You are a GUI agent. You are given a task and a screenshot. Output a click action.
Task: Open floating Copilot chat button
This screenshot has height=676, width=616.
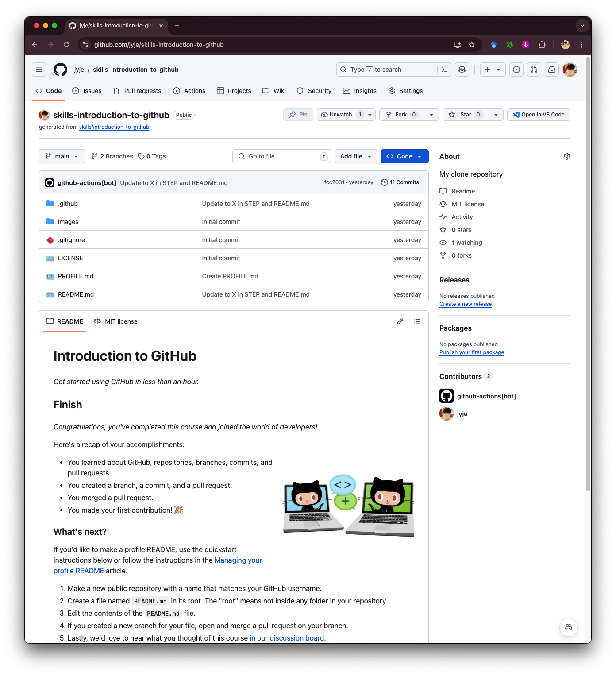(569, 627)
